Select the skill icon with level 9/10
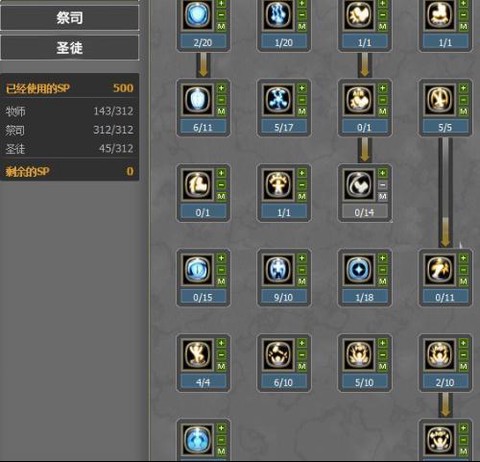This screenshot has height=462, width=480. (278, 269)
